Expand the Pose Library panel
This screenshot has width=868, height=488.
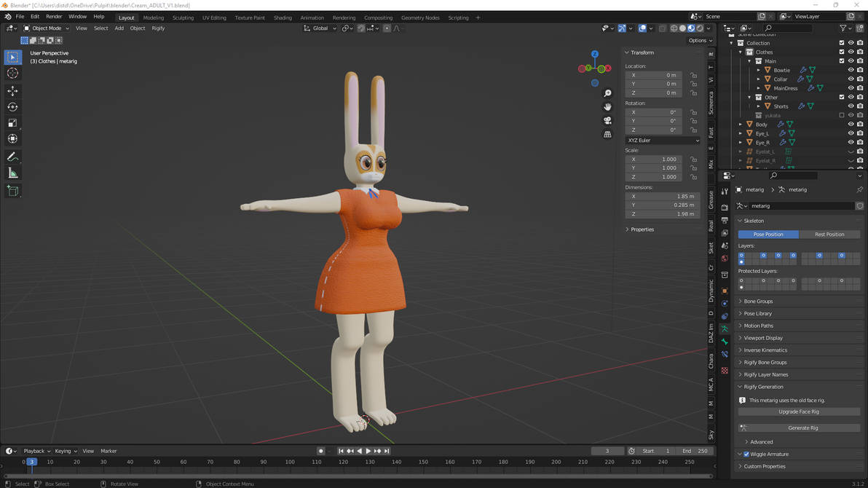coord(757,313)
